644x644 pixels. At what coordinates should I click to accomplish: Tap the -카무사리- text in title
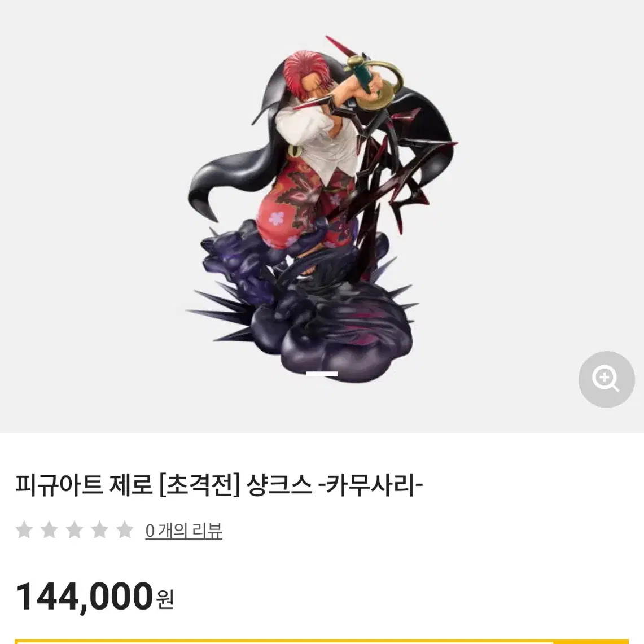pyautogui.click(x=370, y=485)
